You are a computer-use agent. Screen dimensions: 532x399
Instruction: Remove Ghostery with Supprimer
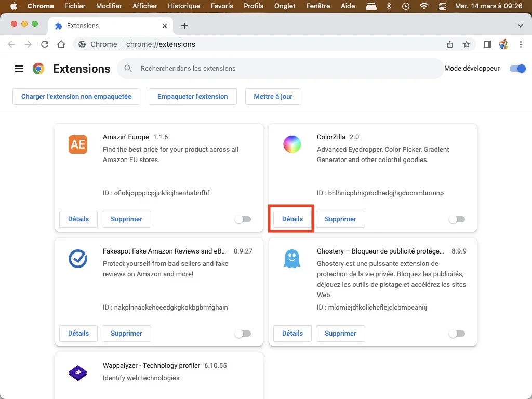click(340, 334)
